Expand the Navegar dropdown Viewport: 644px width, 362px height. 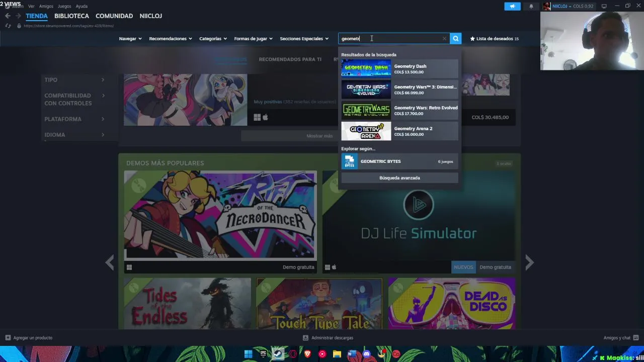tap(130, 39)
